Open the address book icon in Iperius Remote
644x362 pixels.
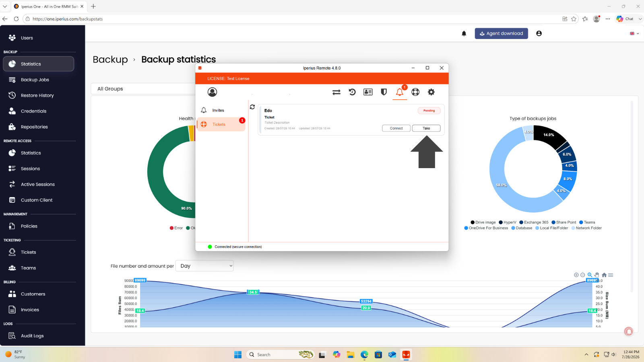point(368,92)
